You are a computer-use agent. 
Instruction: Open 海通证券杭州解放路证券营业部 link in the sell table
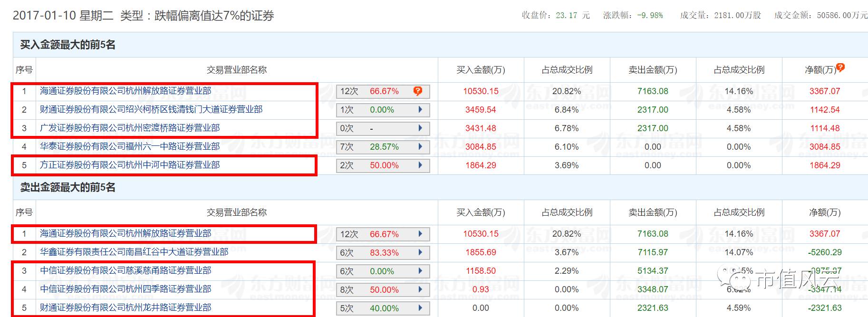(x=125, y=233)
